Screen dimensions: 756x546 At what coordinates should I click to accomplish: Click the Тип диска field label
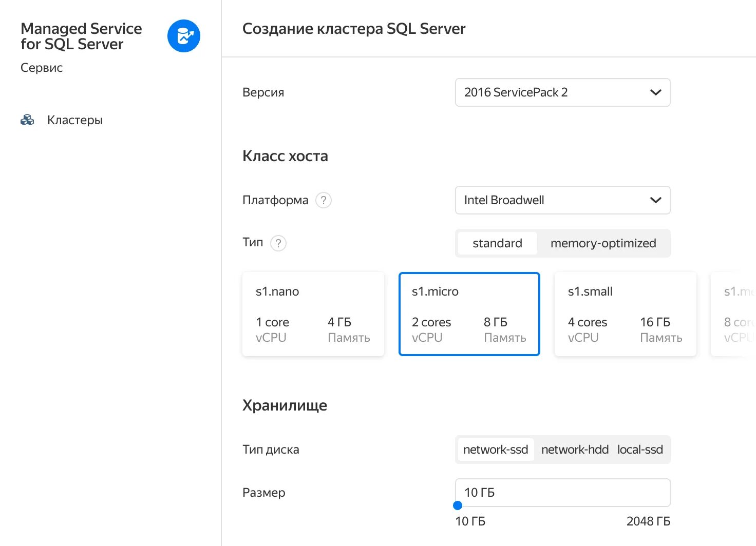pos(271,450)
